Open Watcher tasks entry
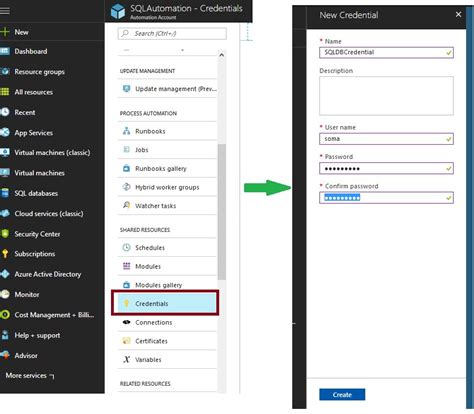 point(167,206)
